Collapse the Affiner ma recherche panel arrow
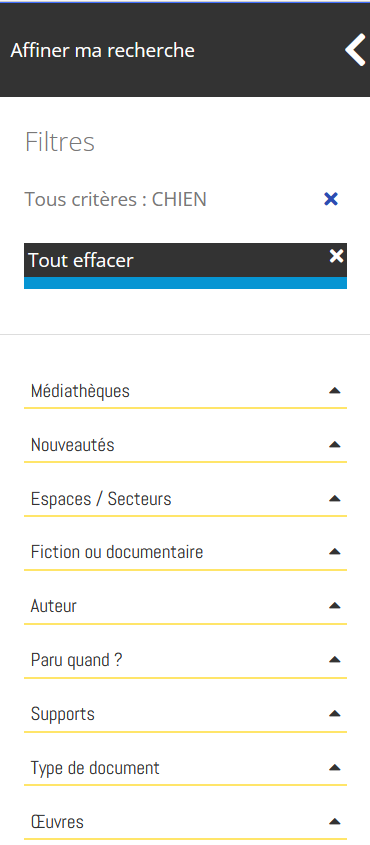The height and width of the screenshot is (845, 370). coord(355,50)
